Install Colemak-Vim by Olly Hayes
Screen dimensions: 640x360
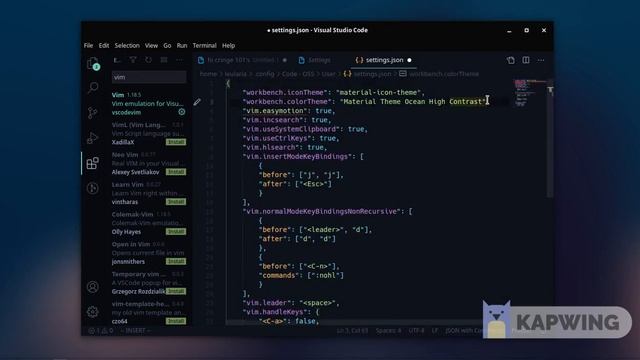(176, 231)
